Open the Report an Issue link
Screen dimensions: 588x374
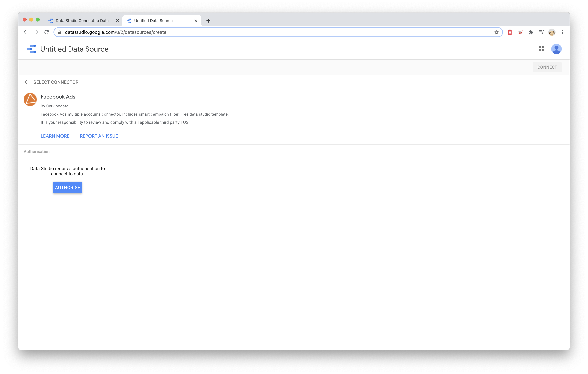(x=99, y=136)
